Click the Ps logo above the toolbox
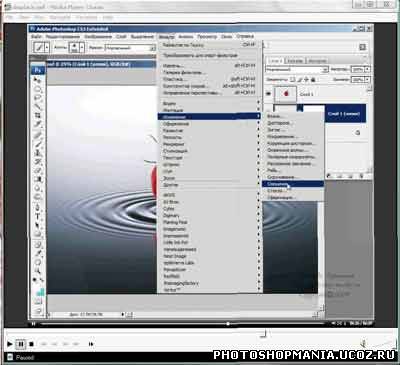This screenshot has width=400, height=365. click(x=37, y=70)
